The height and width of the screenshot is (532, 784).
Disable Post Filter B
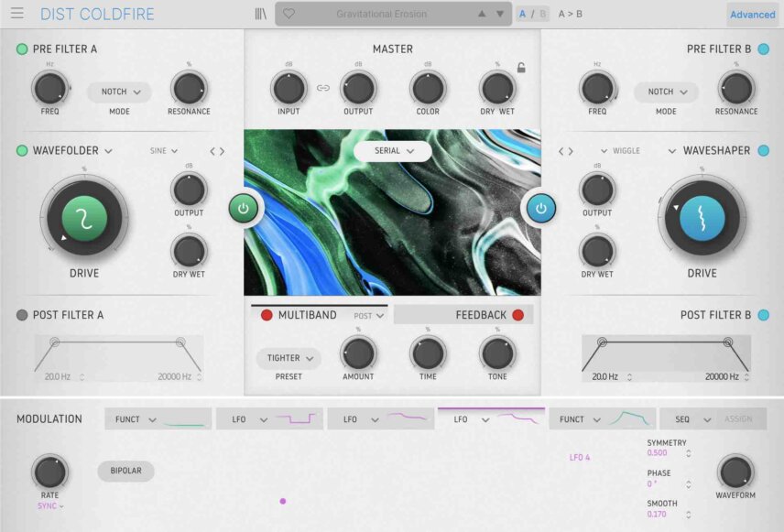[x=764, y=315]
